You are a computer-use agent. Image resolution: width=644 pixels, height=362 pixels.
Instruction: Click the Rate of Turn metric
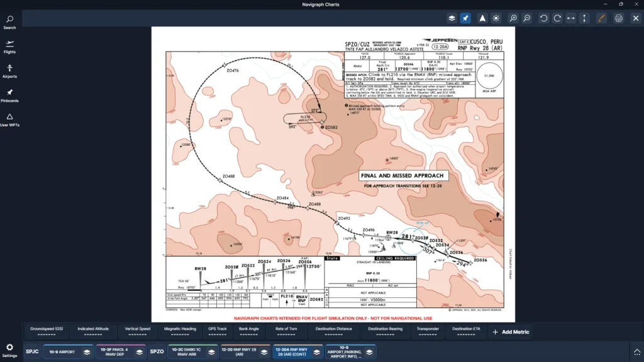(x=286, y=332)
